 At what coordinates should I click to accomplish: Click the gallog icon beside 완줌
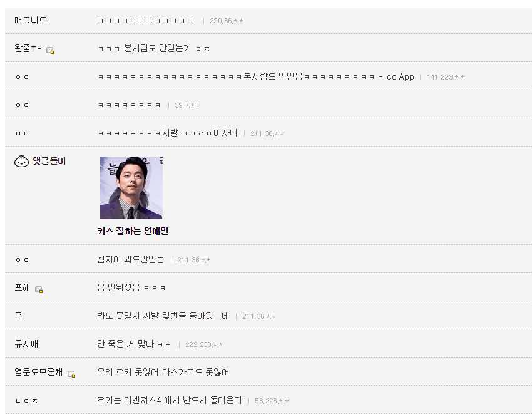pos(50,50)
